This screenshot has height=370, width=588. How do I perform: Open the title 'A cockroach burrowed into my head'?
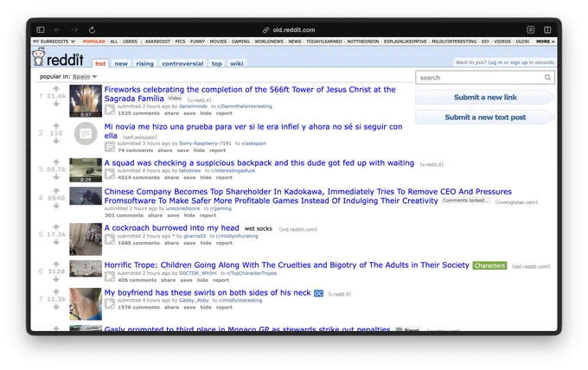172,228
